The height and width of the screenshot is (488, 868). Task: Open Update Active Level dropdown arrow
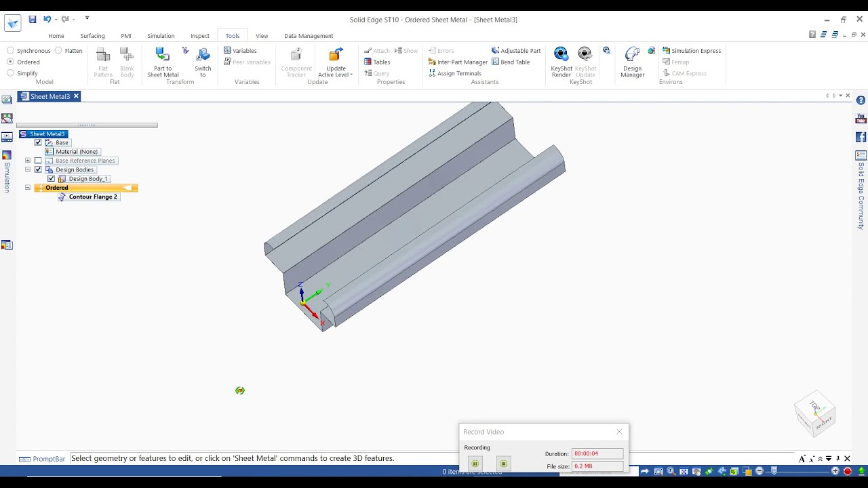click(351, 75)
